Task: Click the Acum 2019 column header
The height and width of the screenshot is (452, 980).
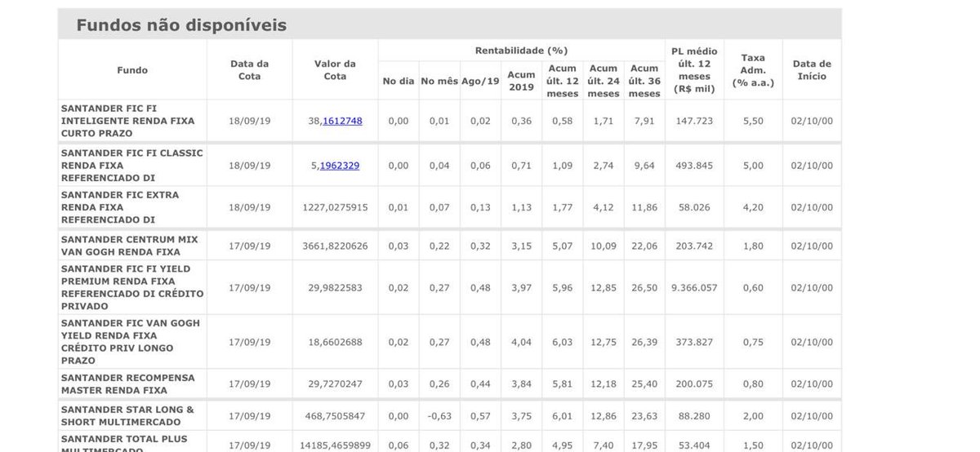Action: point(521,81)
